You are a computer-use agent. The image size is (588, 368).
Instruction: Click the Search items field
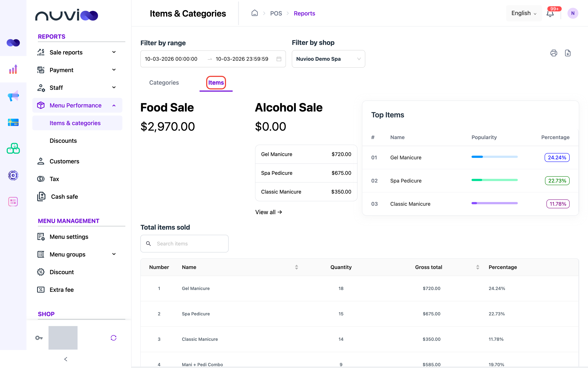tap(184, 243)
